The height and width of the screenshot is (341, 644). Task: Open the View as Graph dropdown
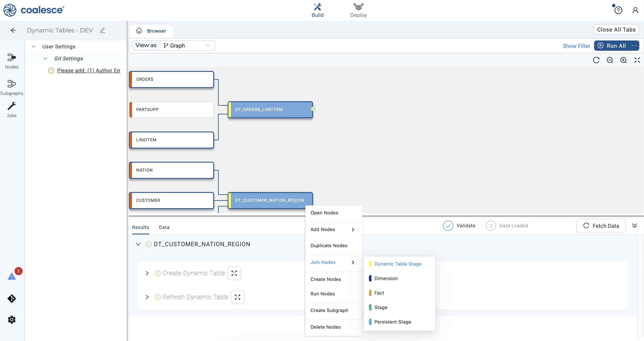click(187, 45)
